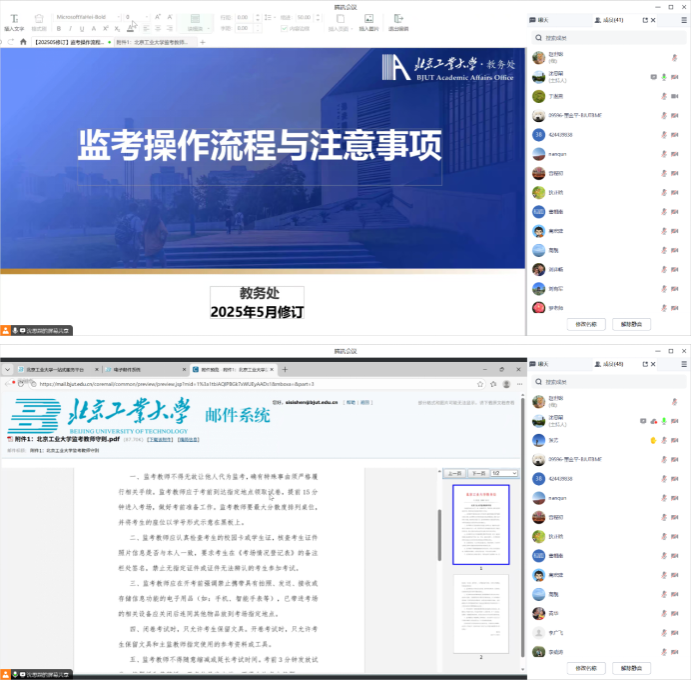This screenshot has width=692, height=681.
Task: Click the 插入图片 insert picture icon
Action: pos(368,21)
